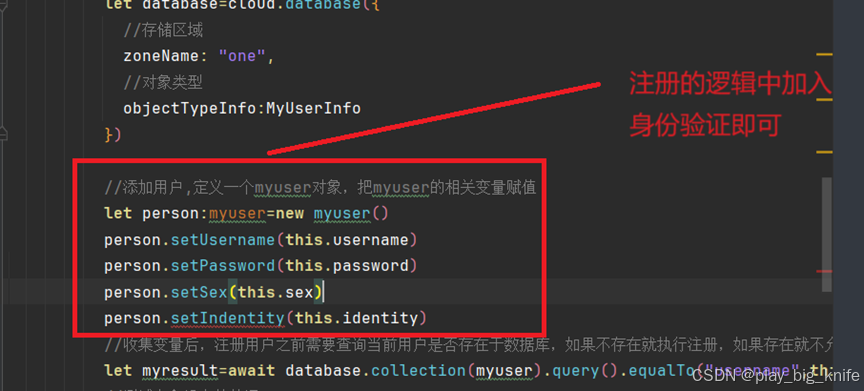Click the this.identity argument
This screenshot has height=391, width=864.
pyautogui.click(x=357, y=318)
